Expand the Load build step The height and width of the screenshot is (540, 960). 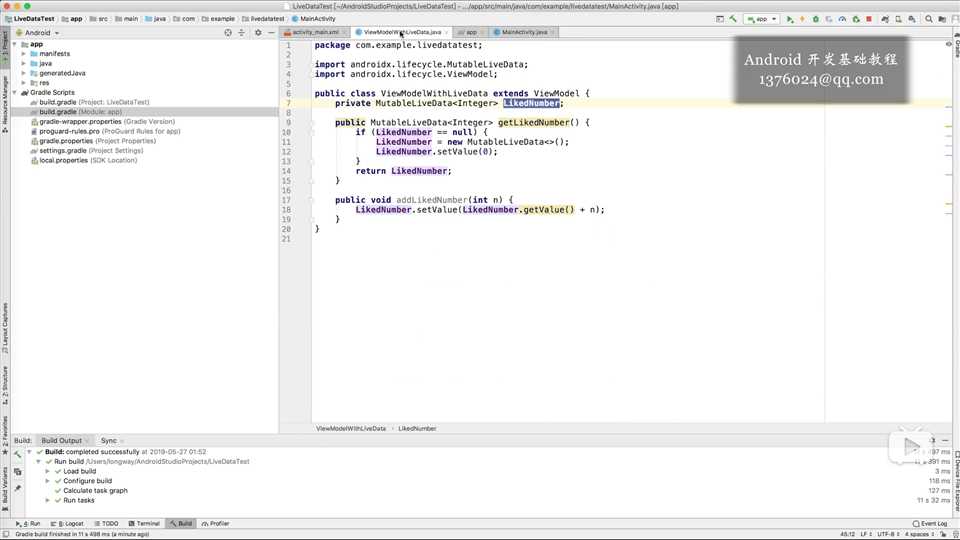pos(48,471)
